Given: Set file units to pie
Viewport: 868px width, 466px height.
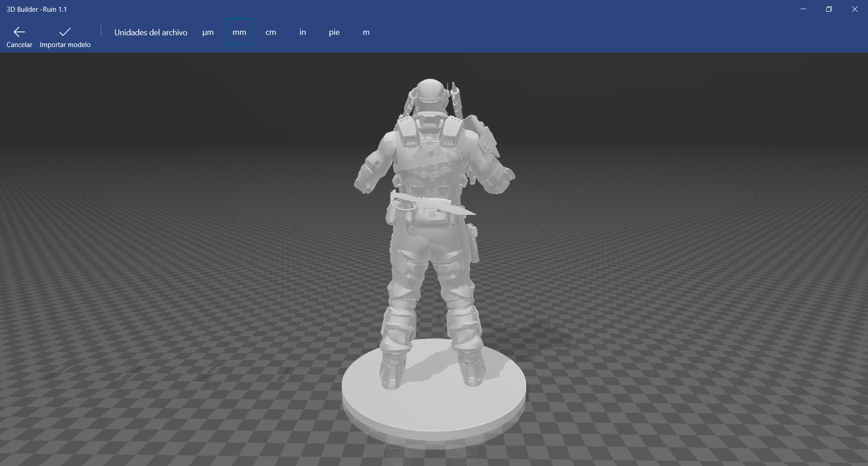Looking at the screenshot, I should tap(334, 32).
